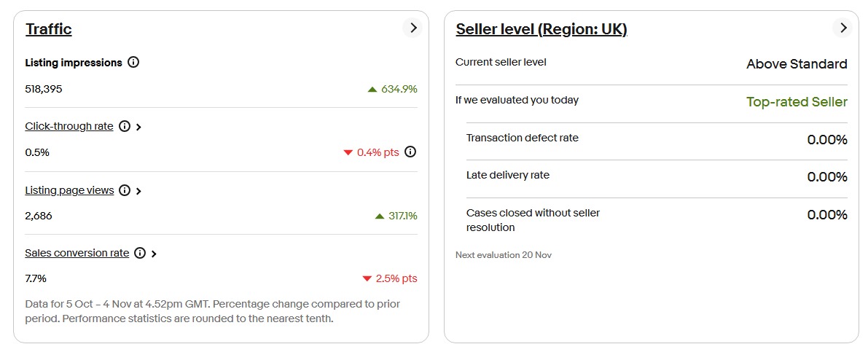Open the Click-through rate link

[x=69, y=126]
